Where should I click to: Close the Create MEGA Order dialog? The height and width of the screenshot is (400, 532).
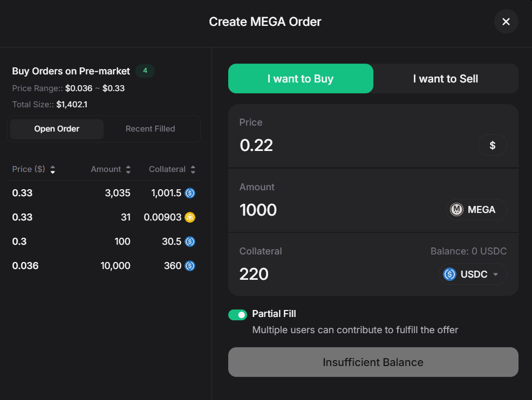click(x=506, y=22)
